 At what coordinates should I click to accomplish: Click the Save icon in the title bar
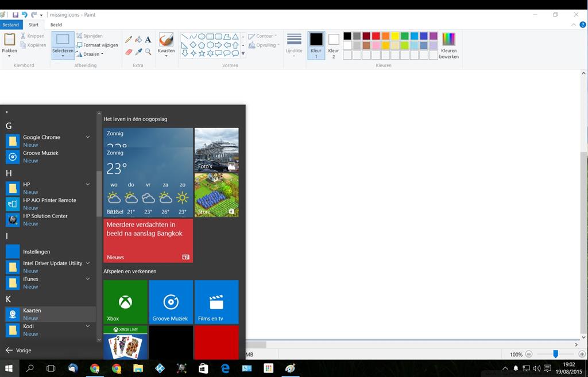(x=16, y=14)
